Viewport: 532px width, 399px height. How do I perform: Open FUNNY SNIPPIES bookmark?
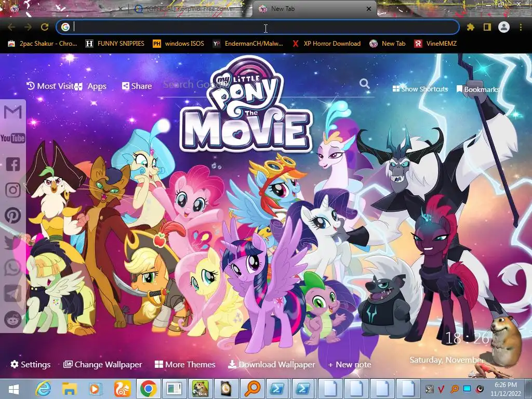115,44
